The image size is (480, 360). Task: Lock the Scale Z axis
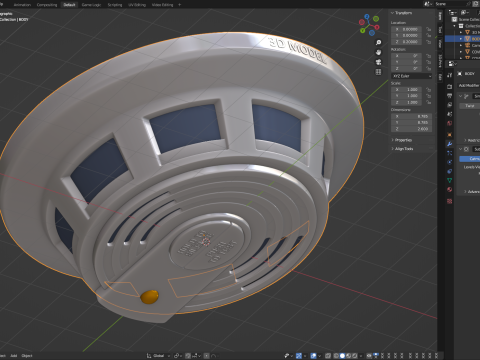[428, 102]
